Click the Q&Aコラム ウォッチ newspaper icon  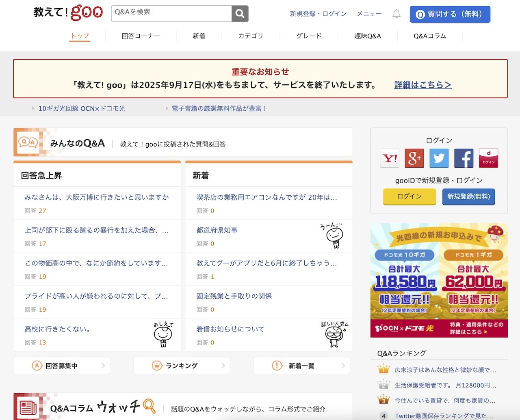click(28, 408)
